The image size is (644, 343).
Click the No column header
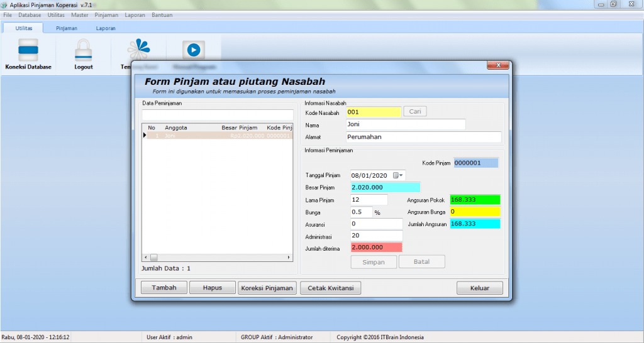click(152, 128)
